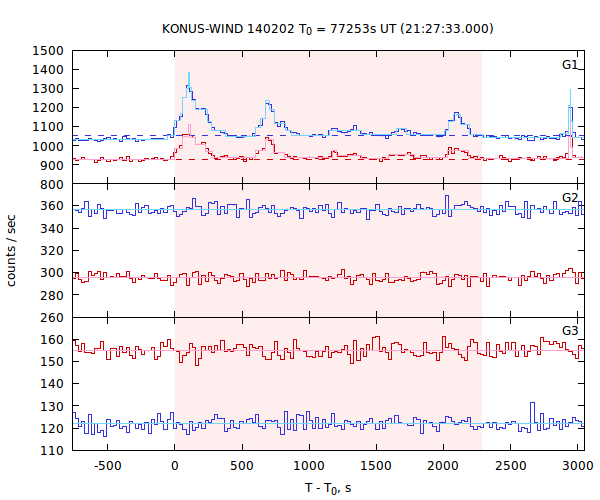Click the y-axis tick label 800

point(52,185)
